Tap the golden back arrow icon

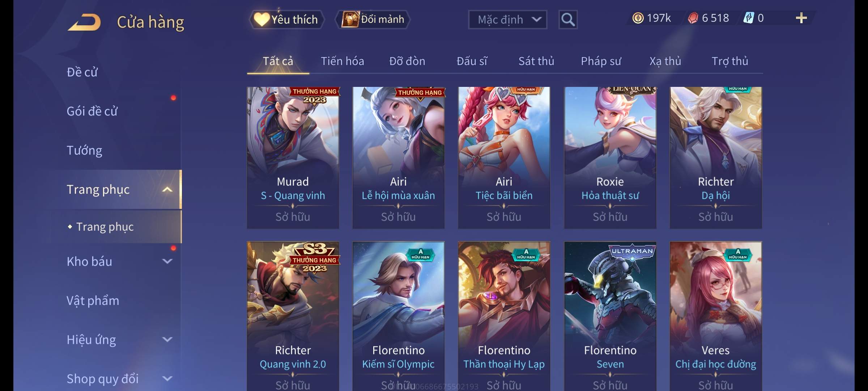pyautogui.click(x=84, y=22)
